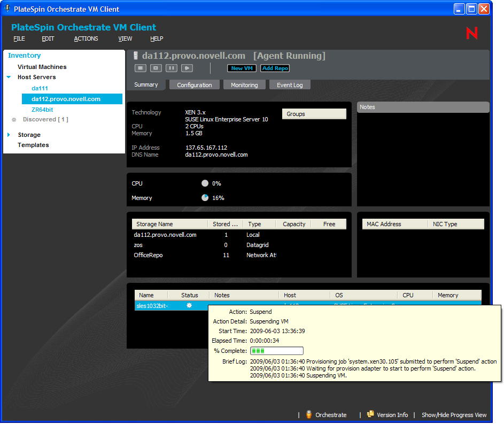Select ZR64bit host server in tree
The image size is (504, 424).
[x=42, y=110]
